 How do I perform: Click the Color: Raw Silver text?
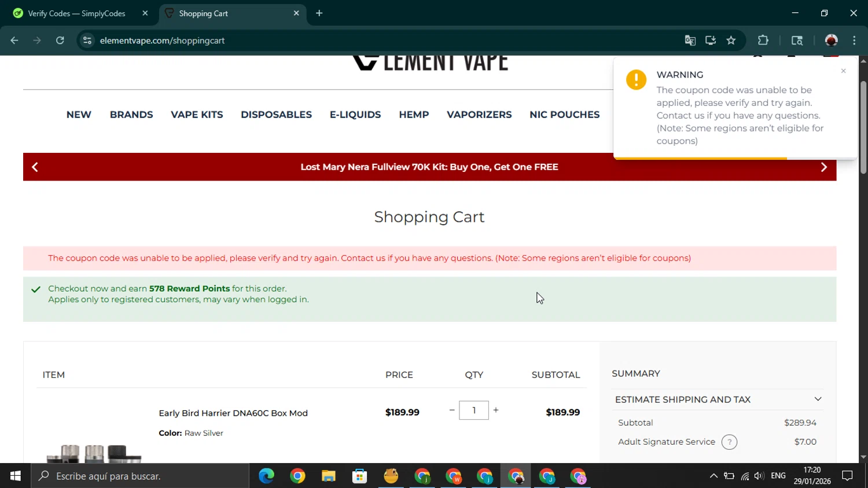tap(191, 433)
